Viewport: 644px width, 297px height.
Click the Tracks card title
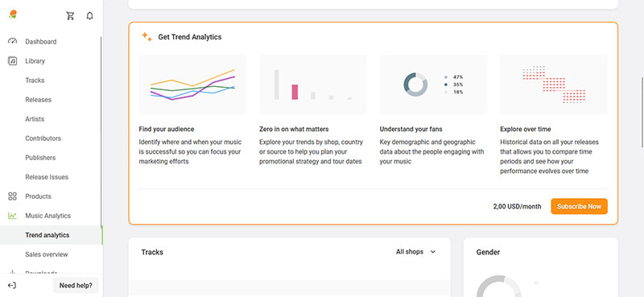click(x=152, y=252)
